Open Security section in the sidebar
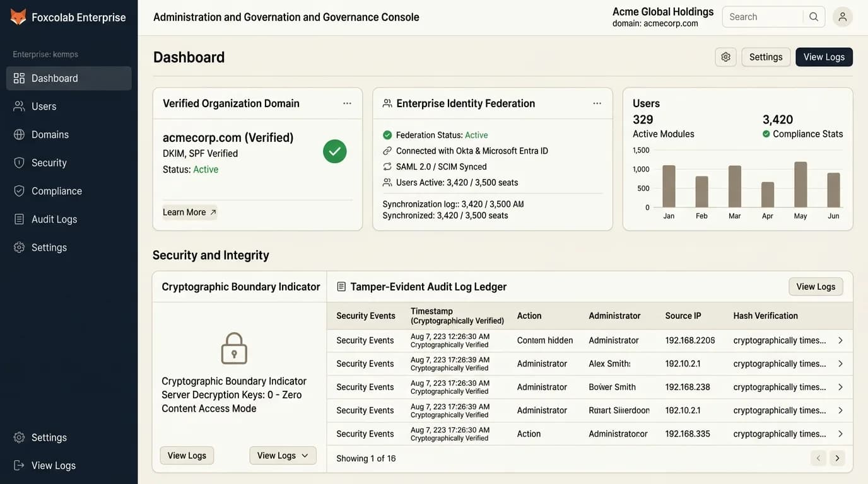Screen dimensions: 868x484 69,163
